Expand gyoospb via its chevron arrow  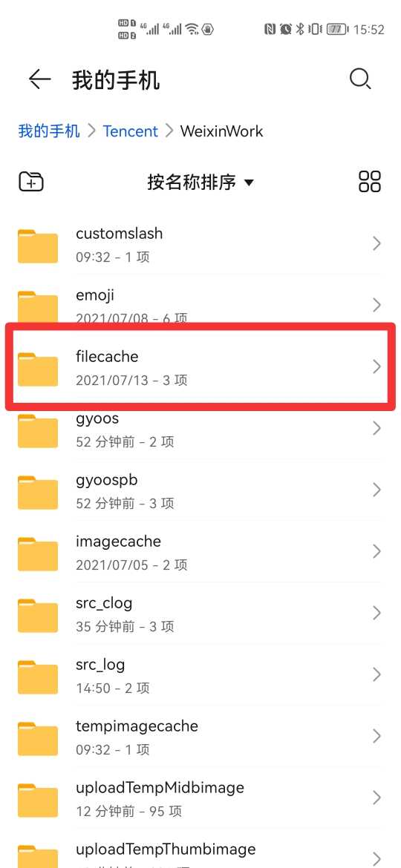pos(376,490)
